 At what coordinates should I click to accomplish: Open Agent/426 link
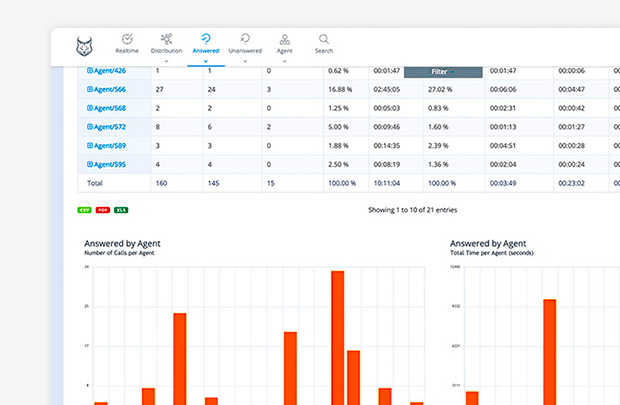(110, 71)
